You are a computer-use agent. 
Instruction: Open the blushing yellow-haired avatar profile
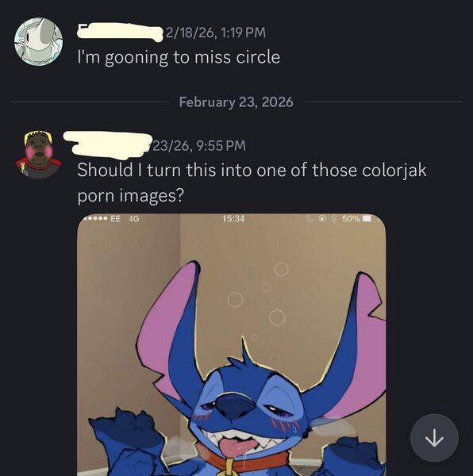39,154
